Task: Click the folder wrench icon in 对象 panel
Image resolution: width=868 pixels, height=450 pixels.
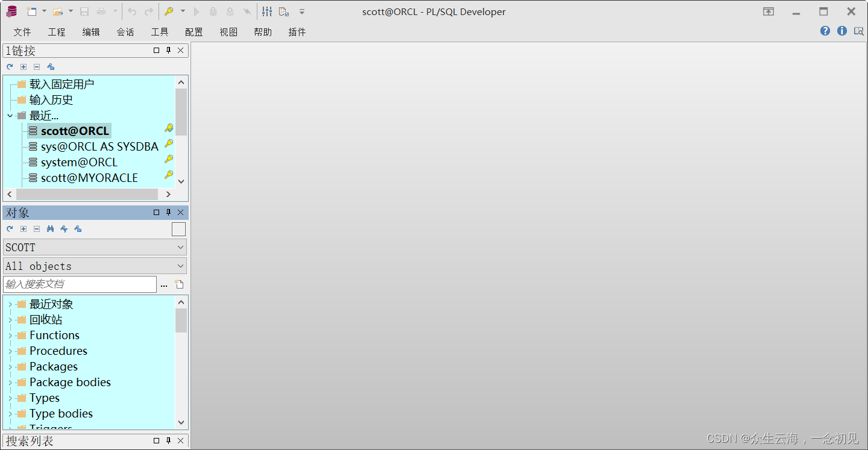Action: coord(78,229)
